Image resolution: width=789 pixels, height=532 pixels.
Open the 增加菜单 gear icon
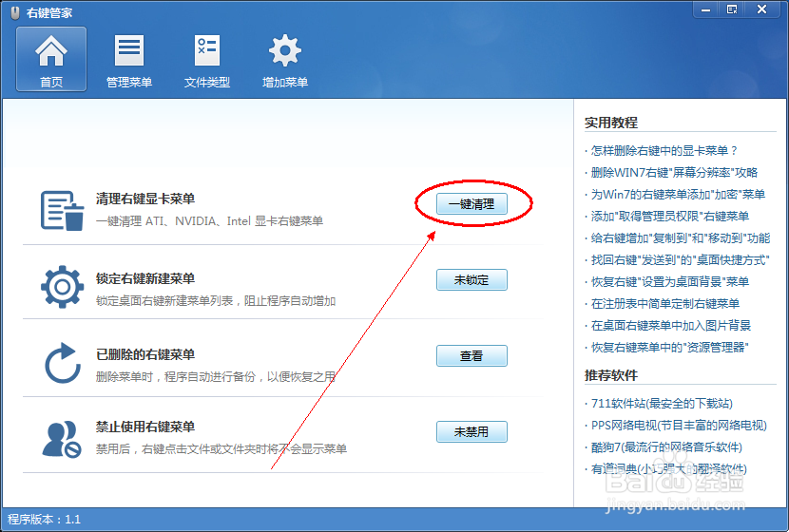point(285,50)
